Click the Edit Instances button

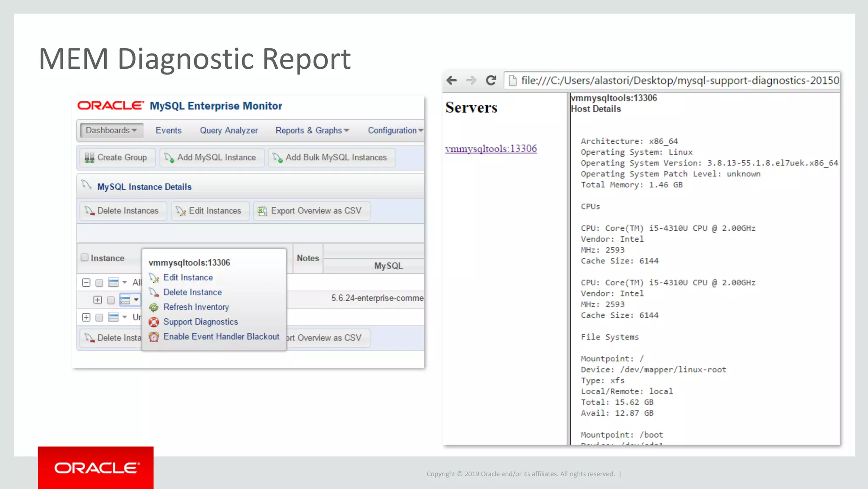[210, 211]
